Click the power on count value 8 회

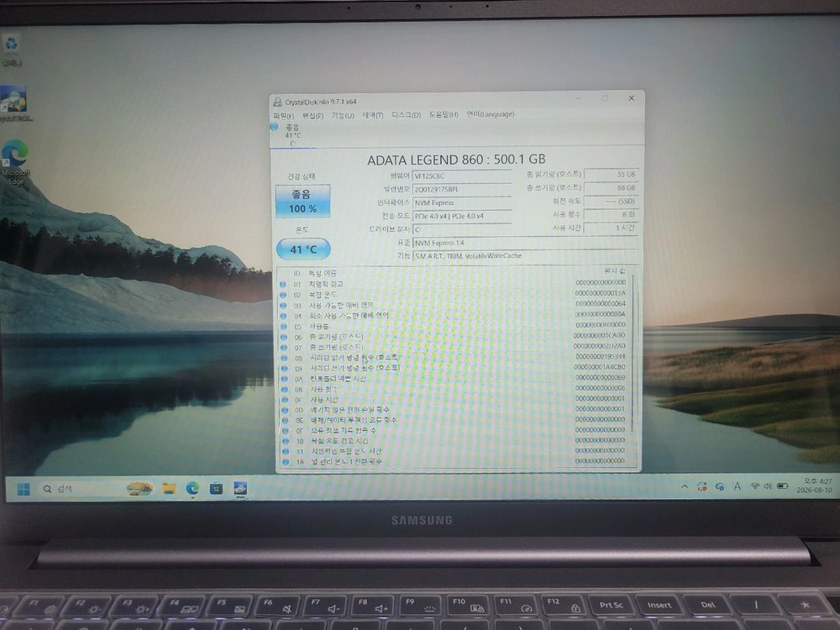(x=611, y=214)
